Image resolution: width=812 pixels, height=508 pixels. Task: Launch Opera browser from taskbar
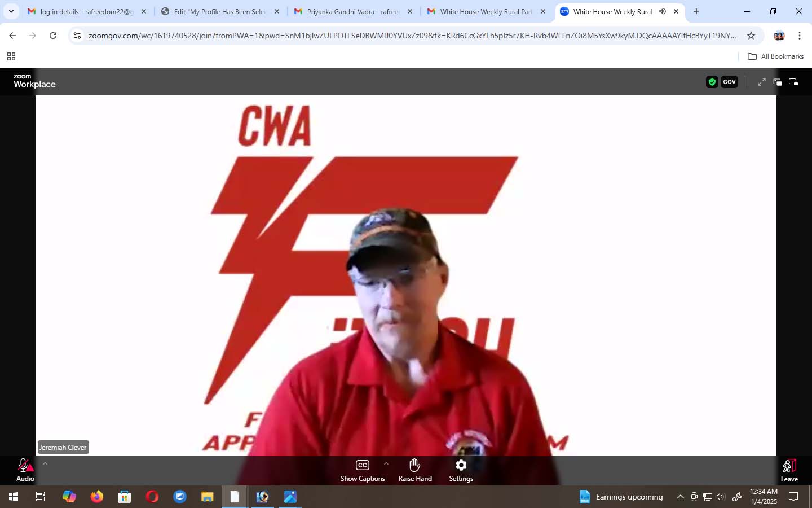[x=152, y=497]
